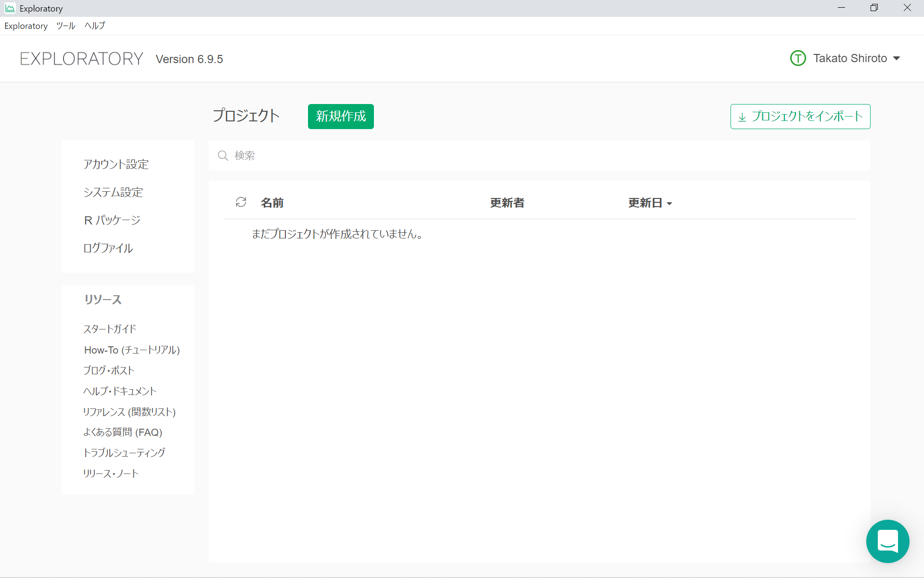This screenshot has height=578, width=924.
Task: Close the Exploratory window
Action: click(907, 8)
